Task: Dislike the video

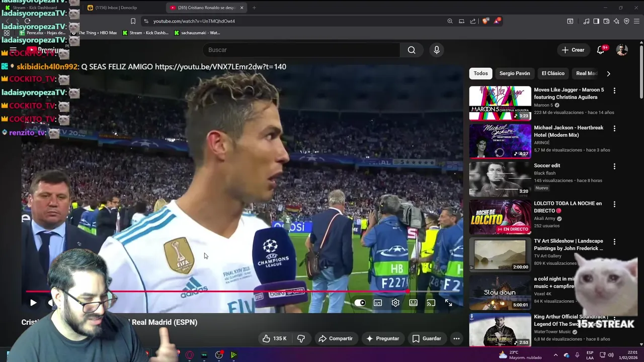Action: tap(301, 338)
